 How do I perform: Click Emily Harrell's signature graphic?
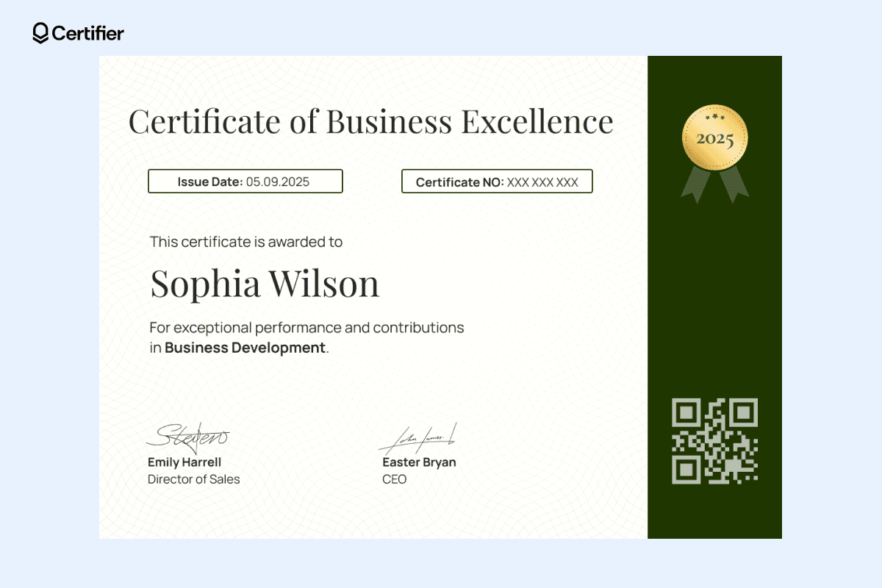click(x=187, y=436)
